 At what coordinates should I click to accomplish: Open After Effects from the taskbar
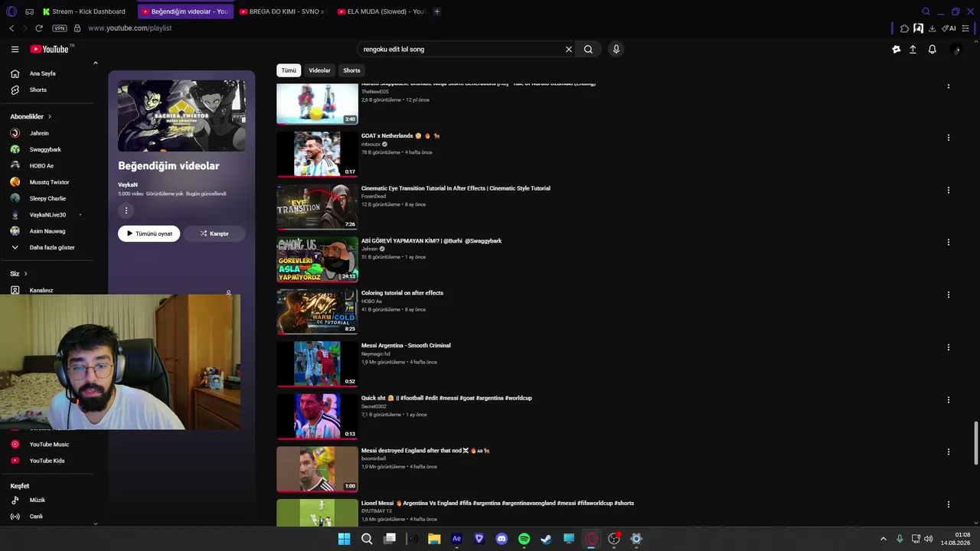tap(457, 539)
